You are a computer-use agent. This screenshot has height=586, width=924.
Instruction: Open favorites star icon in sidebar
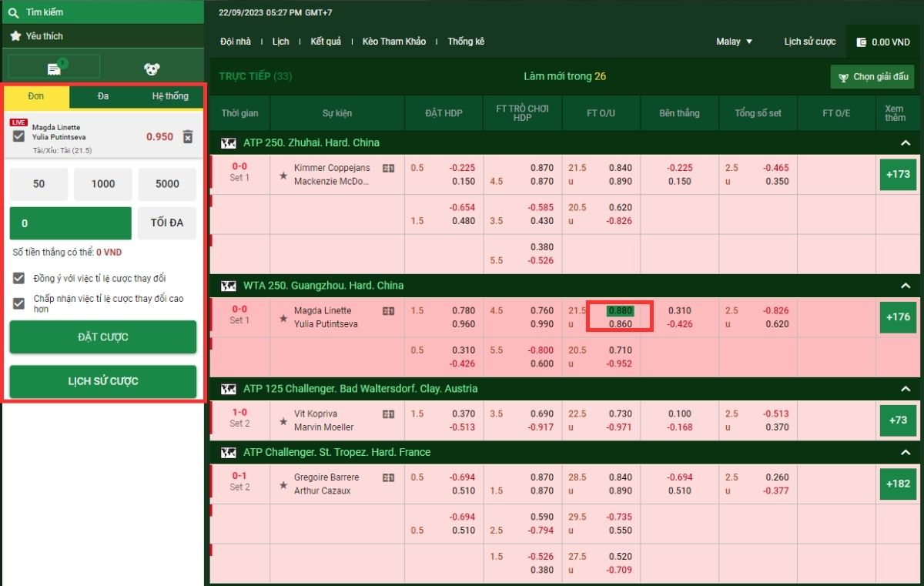coord(15,36)
